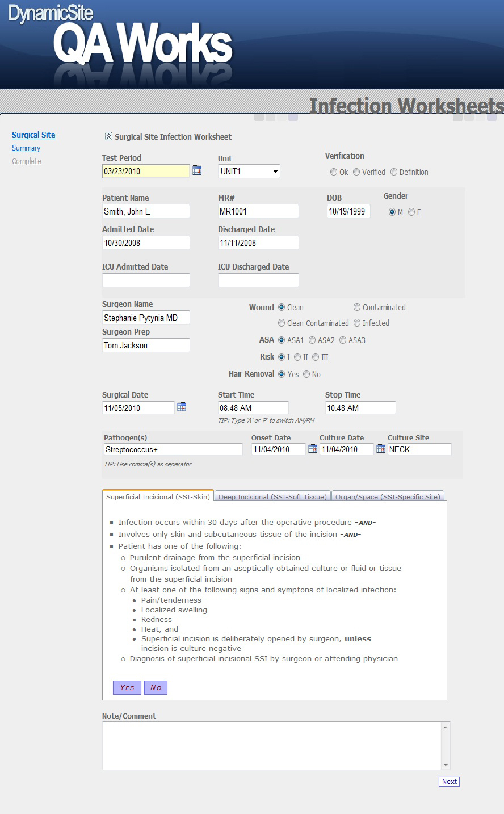Click into the Pathogen(s) text field
This screenshot has height=814, width=504.
pyautogui.click(x=173, y=449)
